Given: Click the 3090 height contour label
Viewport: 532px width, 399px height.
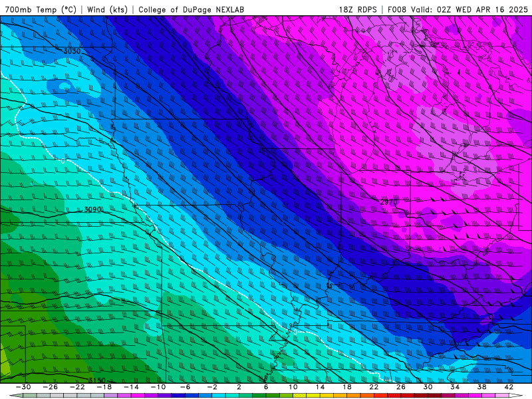Looking at the screenshot, I should coord(92,209).
